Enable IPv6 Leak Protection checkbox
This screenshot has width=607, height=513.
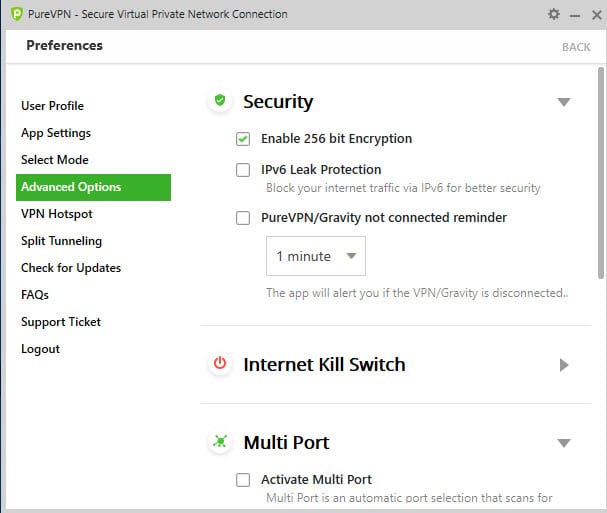[x=243, y=170]
